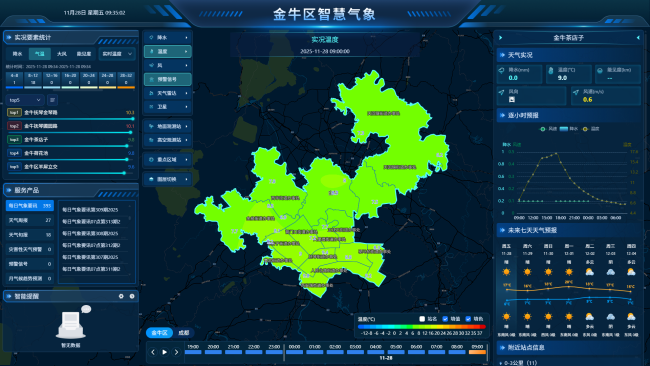Click the 风速(m/s) icon in 天气实况

pos(576,92)
